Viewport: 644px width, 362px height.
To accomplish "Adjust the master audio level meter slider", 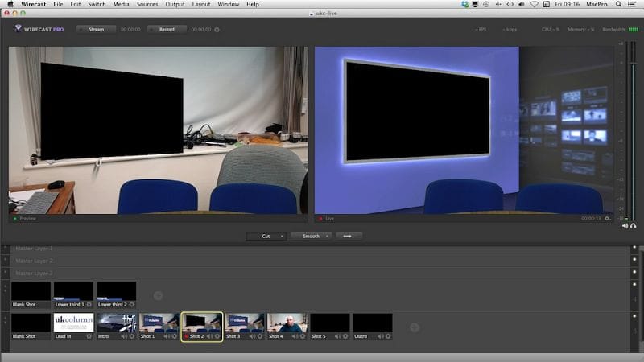I will click(x=633, y=64).
